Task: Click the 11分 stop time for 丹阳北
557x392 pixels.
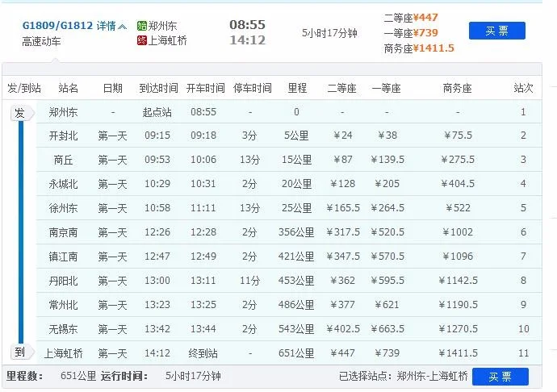Action: point(249,281)
